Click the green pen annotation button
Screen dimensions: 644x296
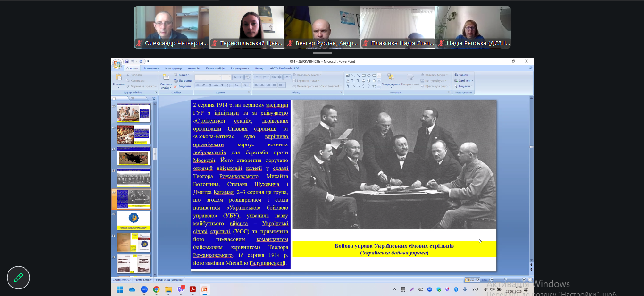18,278
